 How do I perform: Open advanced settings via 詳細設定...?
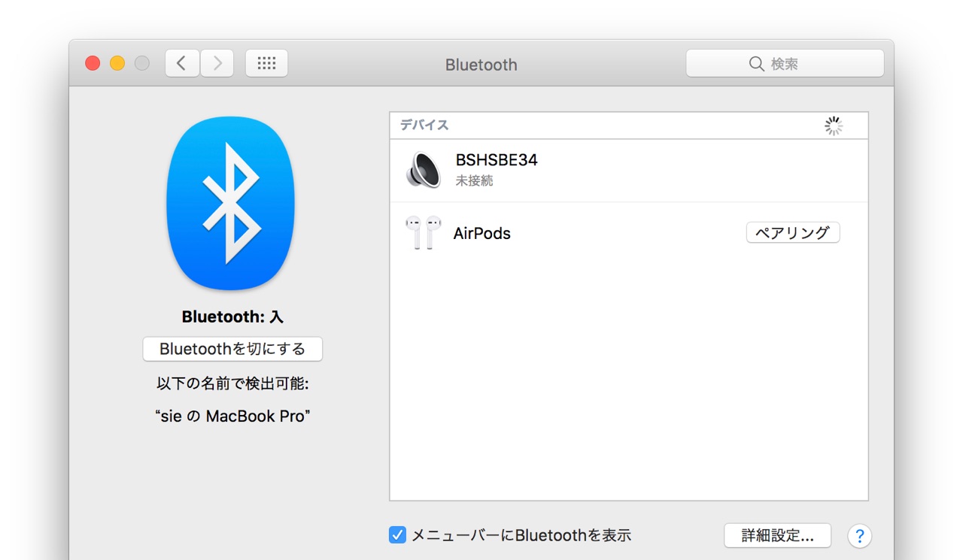click(x=777, y=536)
